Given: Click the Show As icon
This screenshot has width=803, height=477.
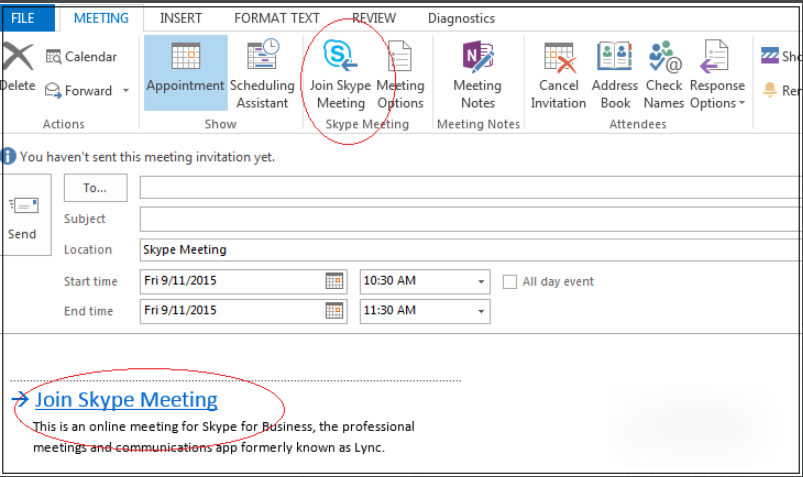Looking at the screenshot, I should point(770,55).
